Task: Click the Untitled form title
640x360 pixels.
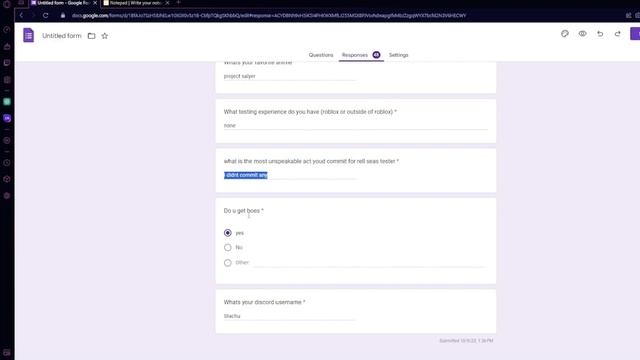Action: tap(62, 36)
